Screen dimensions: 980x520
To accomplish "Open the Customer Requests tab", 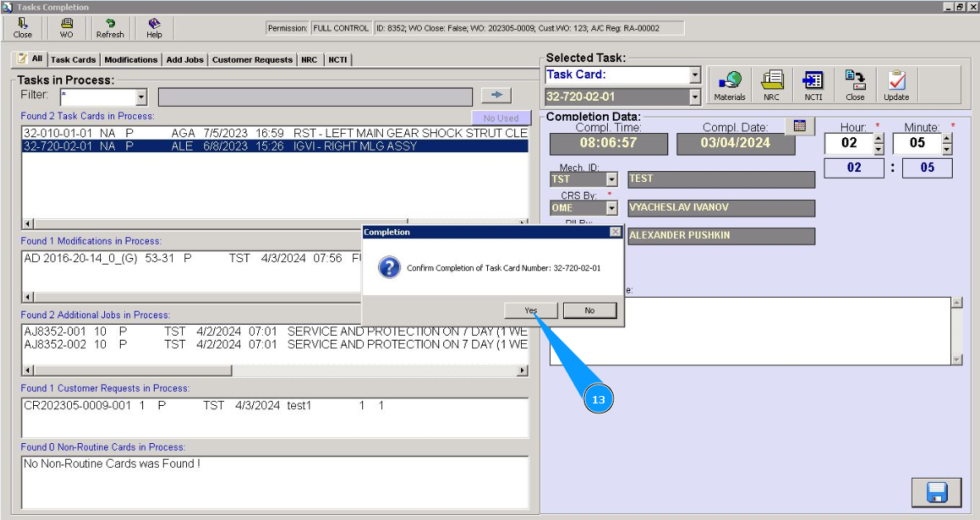I will (x=252, y=60).
